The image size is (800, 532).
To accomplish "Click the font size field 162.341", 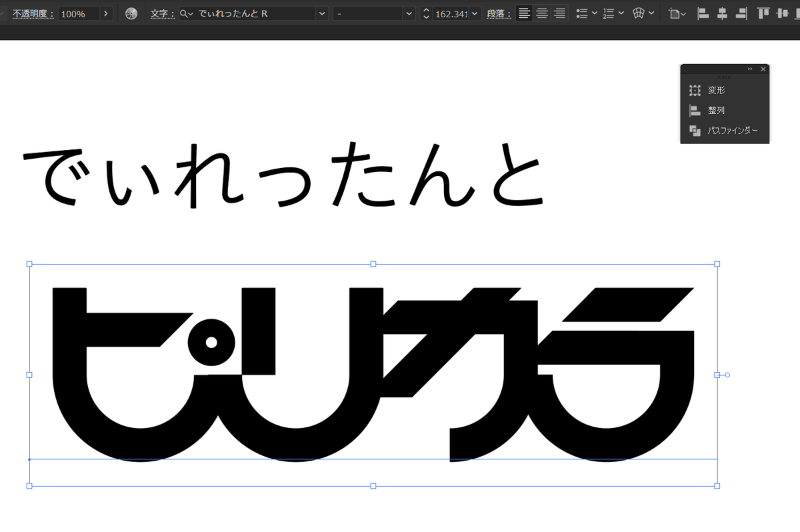I will point(451,13).
